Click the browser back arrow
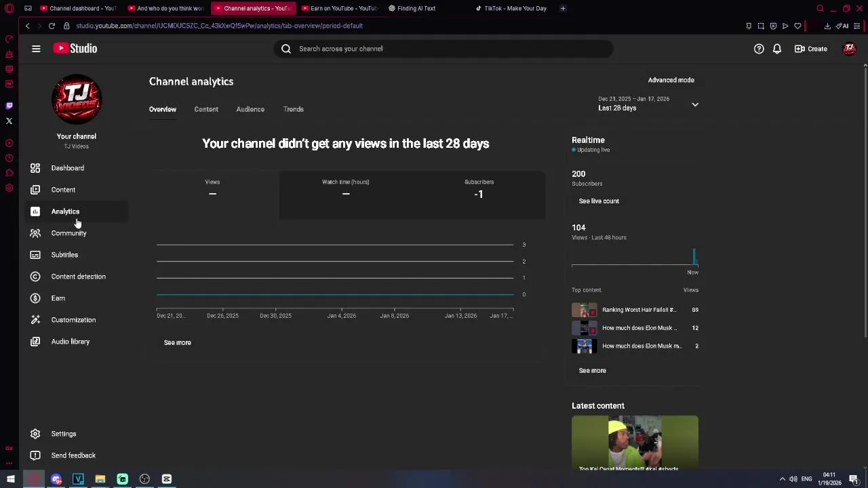The width and height of the screenshot is (868, 488). (27, 26)
